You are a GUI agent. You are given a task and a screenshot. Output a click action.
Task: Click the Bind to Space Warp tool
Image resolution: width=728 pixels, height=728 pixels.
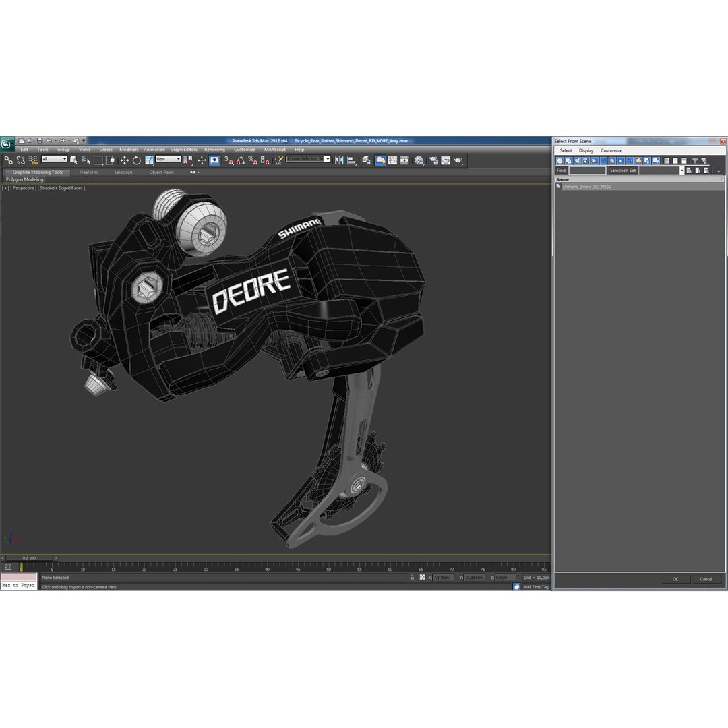click(x=33, y=160)
